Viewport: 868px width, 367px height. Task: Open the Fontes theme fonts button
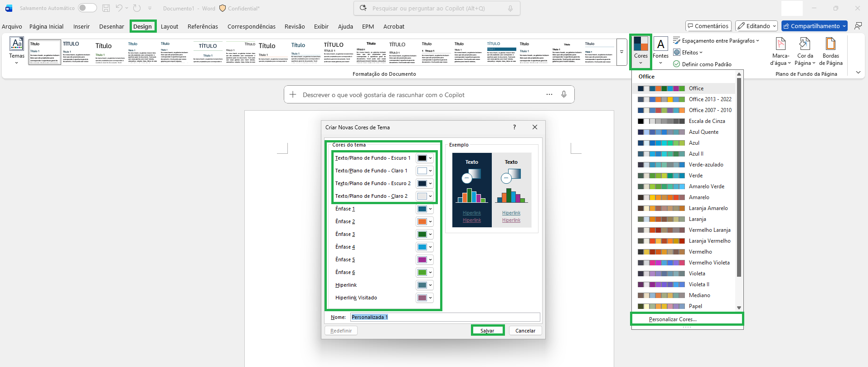coord(660,51)
